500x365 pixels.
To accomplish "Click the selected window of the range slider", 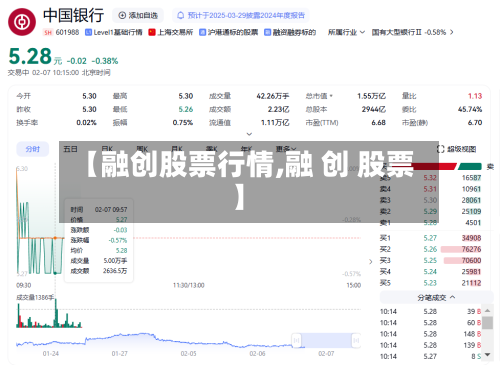I will pos(326,341).
